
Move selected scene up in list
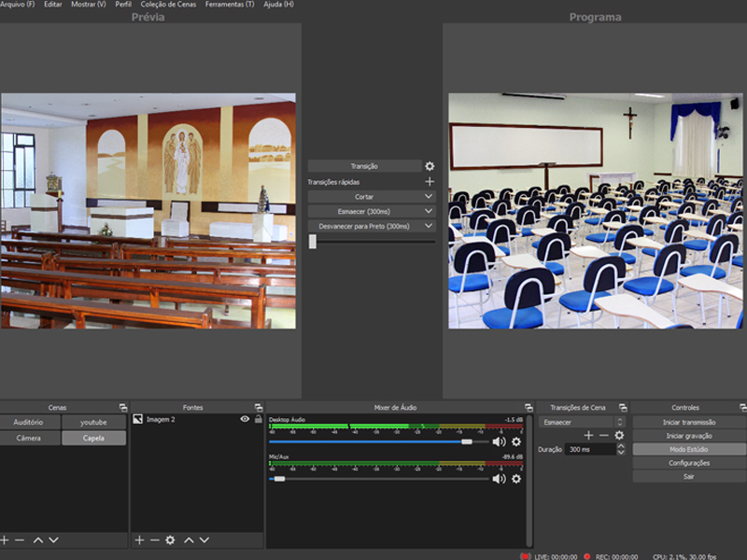pyautogui.click(x=38, y=539)
